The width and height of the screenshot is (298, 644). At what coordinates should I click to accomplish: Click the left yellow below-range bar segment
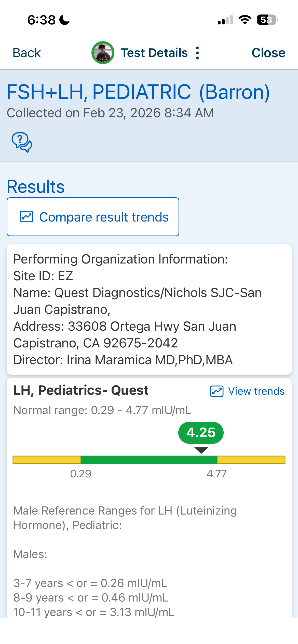point(47,460)
